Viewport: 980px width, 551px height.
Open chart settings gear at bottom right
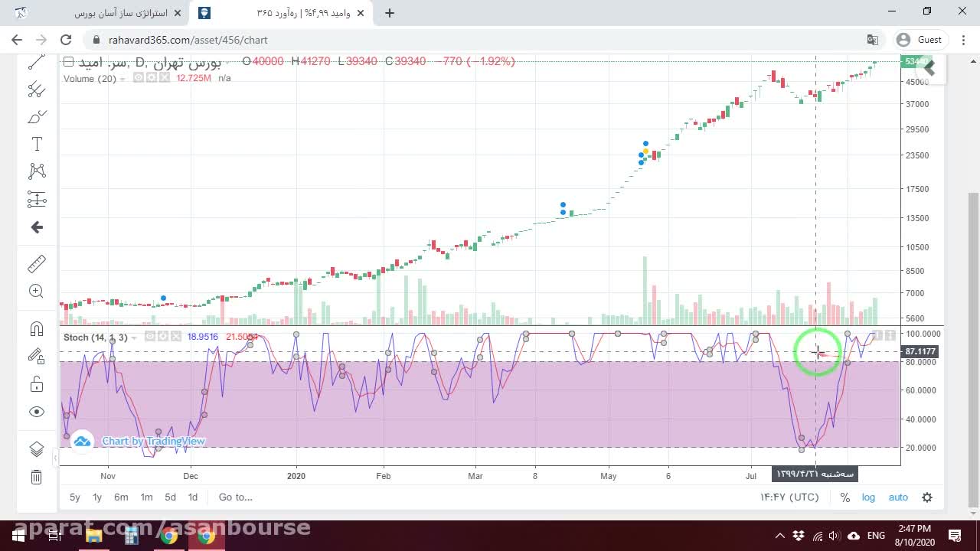coord(927,497)
